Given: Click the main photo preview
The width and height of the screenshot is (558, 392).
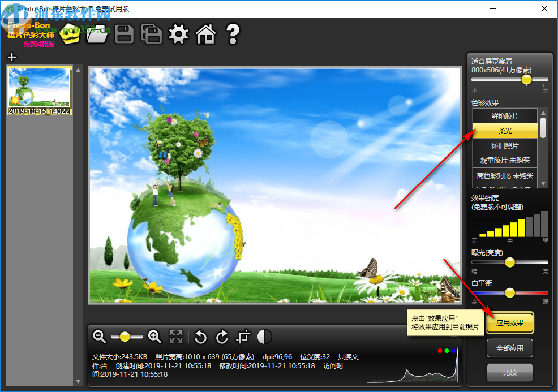Looking at the screenshot, I should pos(274,186).
